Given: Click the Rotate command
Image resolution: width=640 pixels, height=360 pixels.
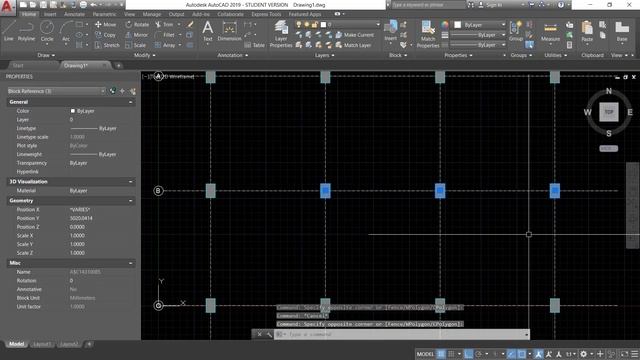Looking at the screenshot, I should pyautogui.click(x=137, y=24).
